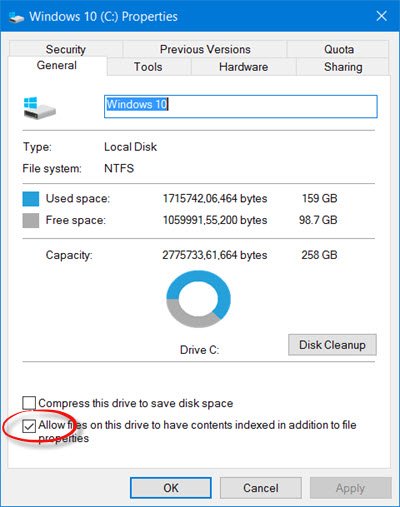
Task: Switch to the Previous Versions tab
Action: coord(205,49)
